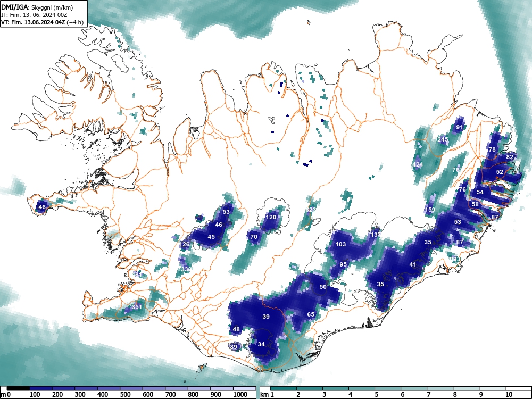Click the '(+4 h)' forecast offset text
Viewport: 532px width, 399px height.
pyautogui.click(x=76, y=23)
